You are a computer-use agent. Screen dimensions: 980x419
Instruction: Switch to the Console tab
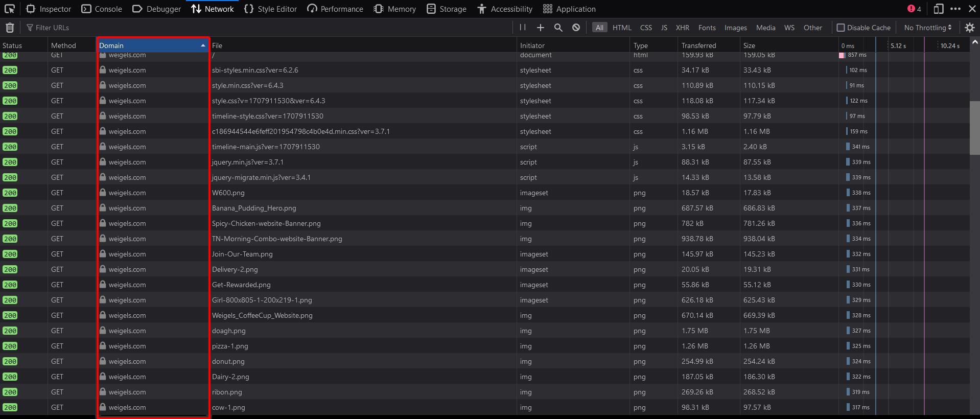point(102,9)
